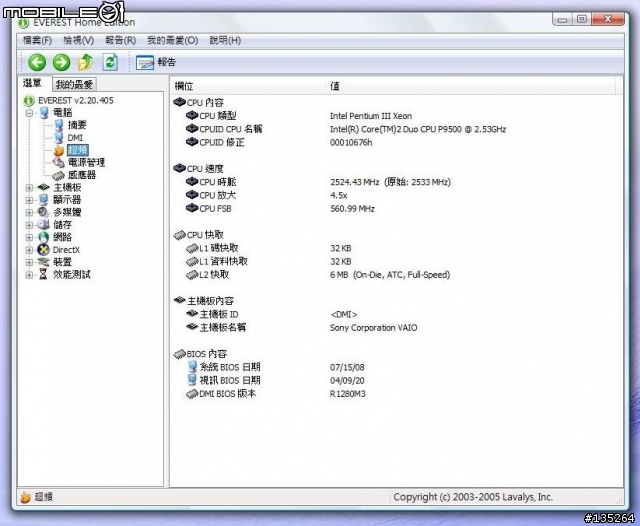Open the 我的最愛(O) menu
This screenshot has width=640, height=526.
[x=173, y=40]
